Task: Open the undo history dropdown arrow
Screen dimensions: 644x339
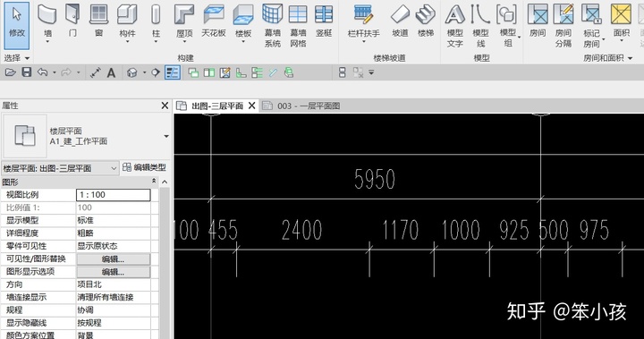Action: 55,72
